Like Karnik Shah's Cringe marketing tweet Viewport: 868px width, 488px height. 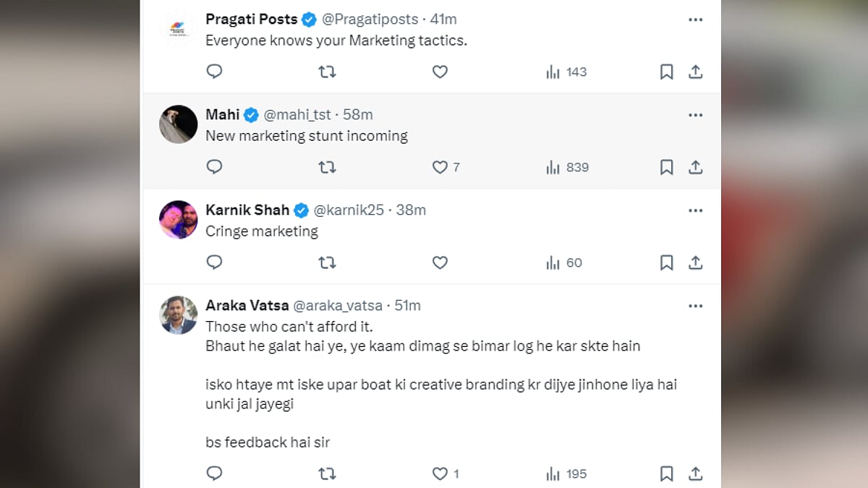click(440, 262)
